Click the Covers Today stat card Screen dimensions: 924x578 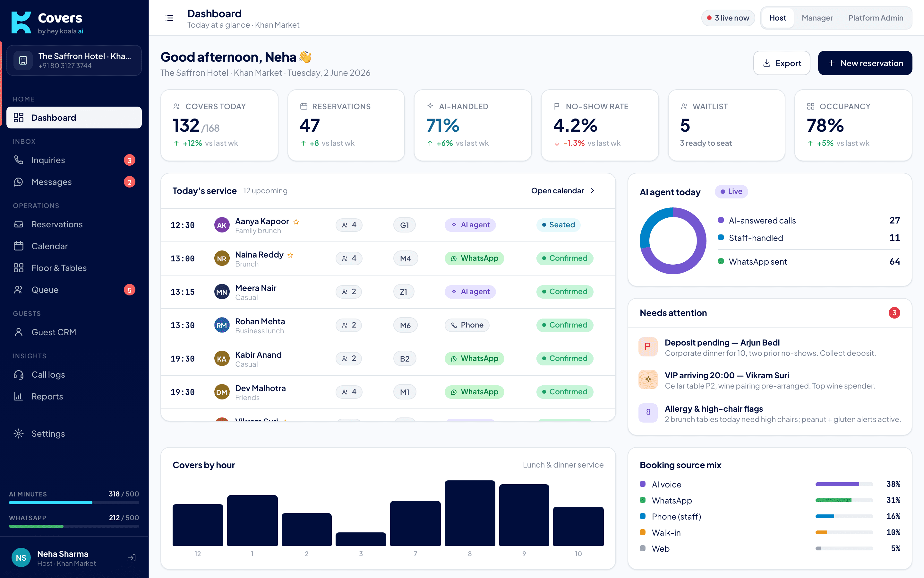(219, 125)
